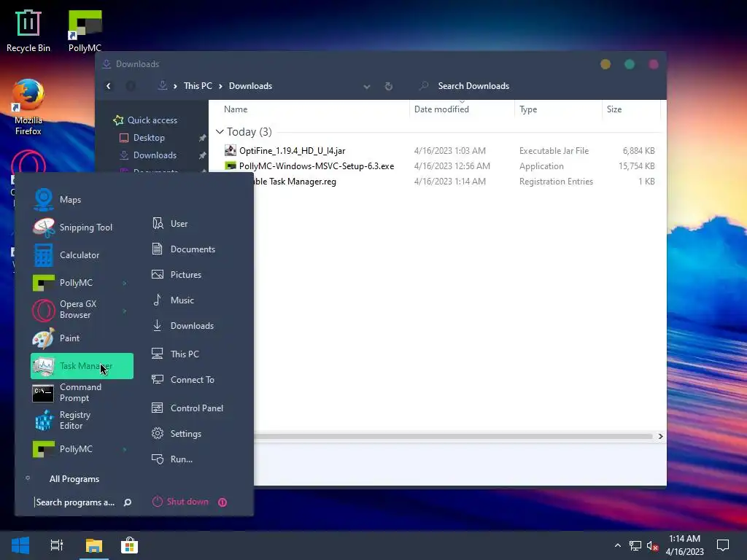Screen dimensions: 747x560
Task: Open shut down options arrow
Action: pos(222,502)
